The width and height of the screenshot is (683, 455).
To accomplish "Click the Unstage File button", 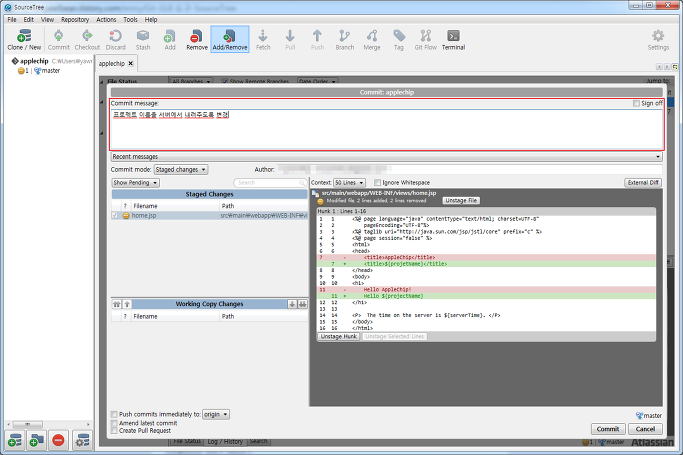I will point(461,200).
